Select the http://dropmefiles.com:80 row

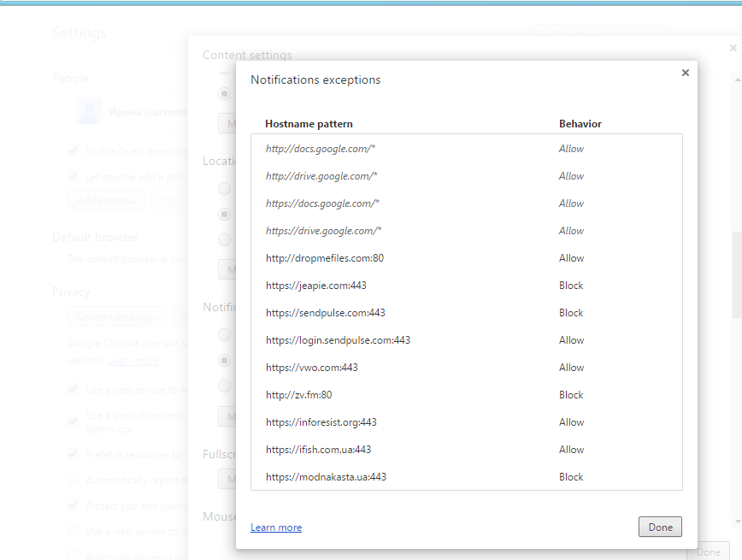pyautogui.click(x=325, y=258)
